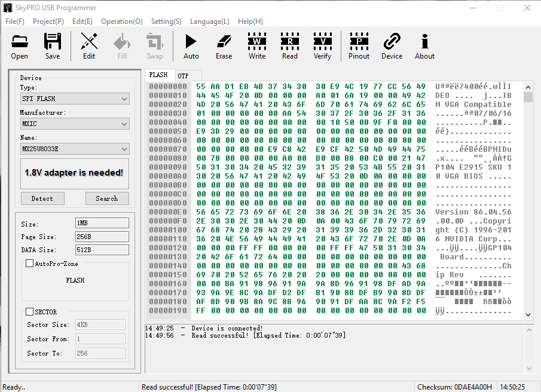Click the Sector From field
Image resolution: width=541 pixels, height=392 pixels.
pos(100,339)
